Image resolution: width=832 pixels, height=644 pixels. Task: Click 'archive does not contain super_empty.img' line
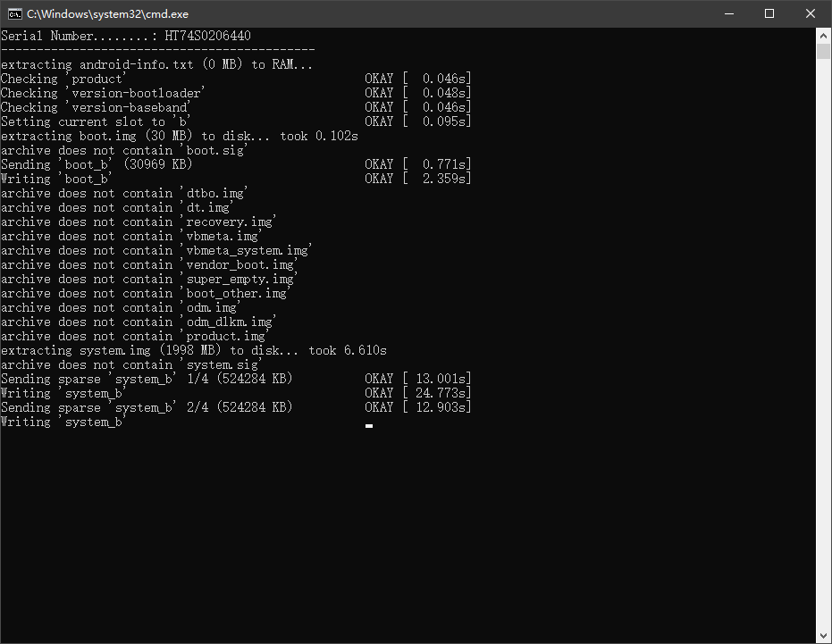(x=147, y=279)
